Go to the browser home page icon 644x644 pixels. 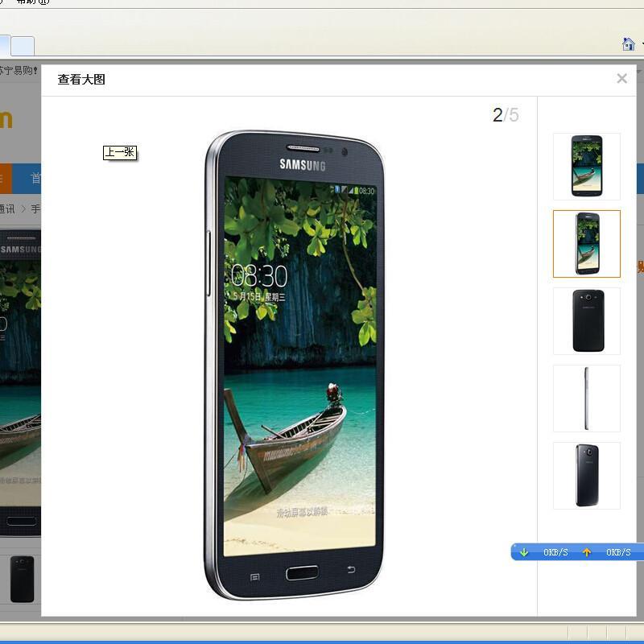click(629, 43)
